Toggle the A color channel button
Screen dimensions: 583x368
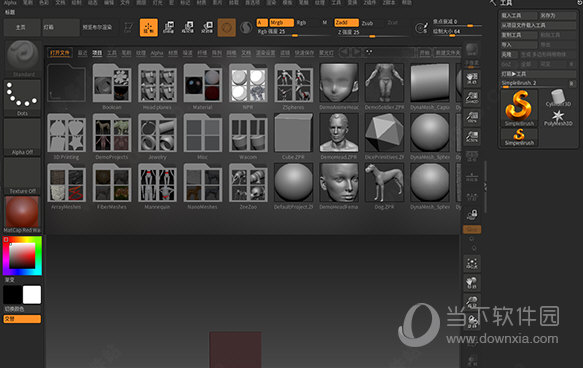click(262, 23)
